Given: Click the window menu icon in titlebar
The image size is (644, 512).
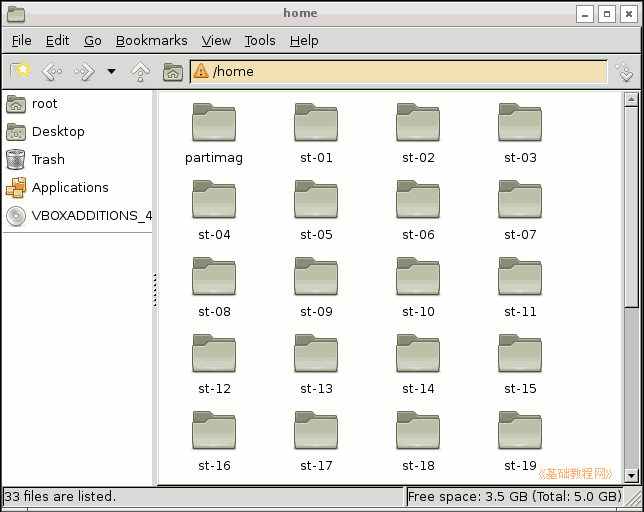Looking at the screenshot, I should tap(16, 14).
